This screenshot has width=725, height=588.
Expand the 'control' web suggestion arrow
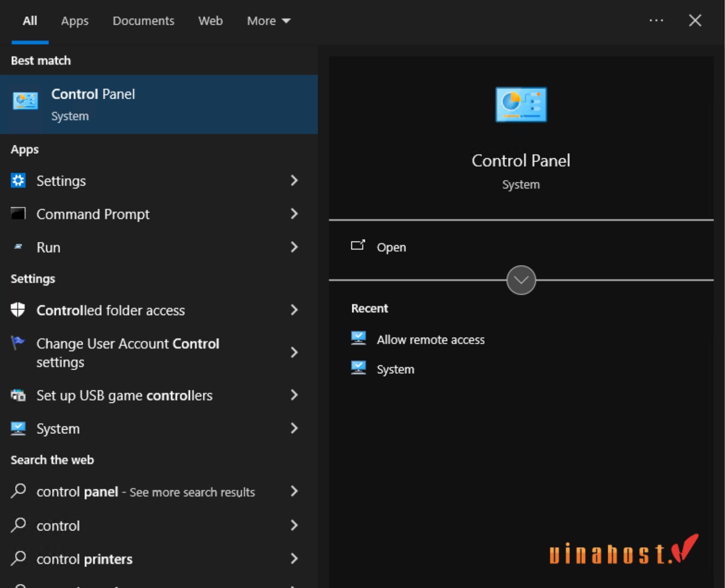[294, 525]
